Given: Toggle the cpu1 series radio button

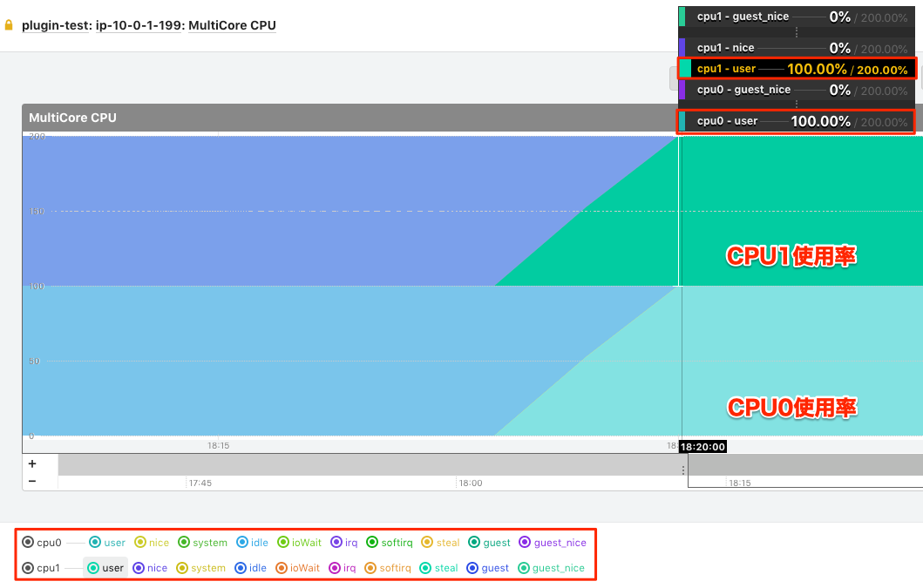Looking at the screenshot, I should (29, 568).
